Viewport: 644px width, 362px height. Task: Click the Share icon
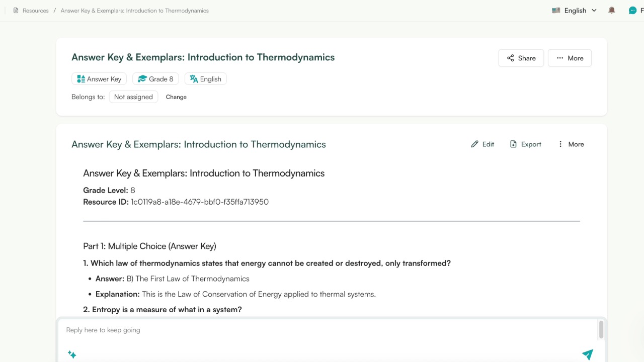510,58
